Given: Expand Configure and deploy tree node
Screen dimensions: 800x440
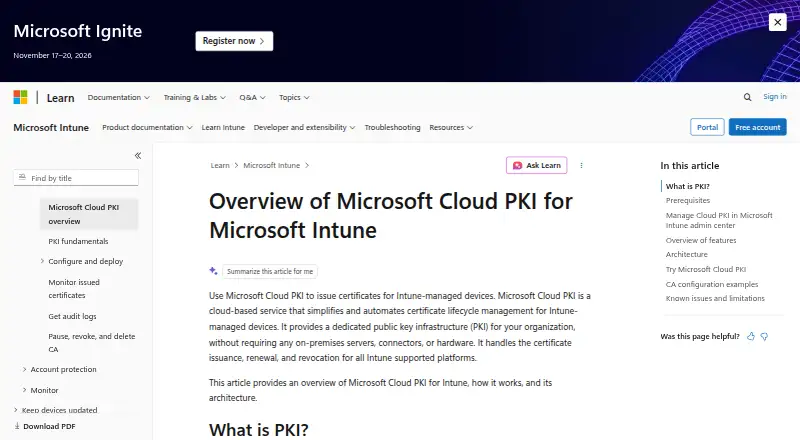Looking at the screenshot, I should [x=42, y=261].
